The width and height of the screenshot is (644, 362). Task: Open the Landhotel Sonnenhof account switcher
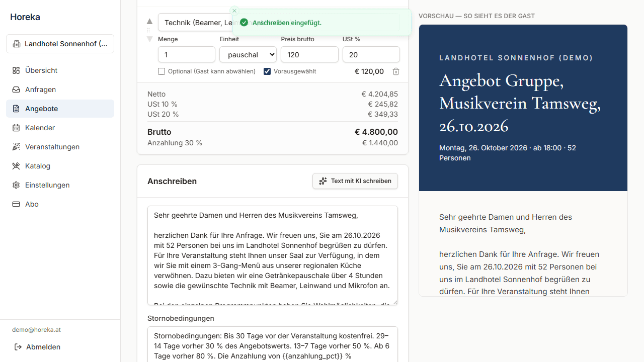(60, 44)
